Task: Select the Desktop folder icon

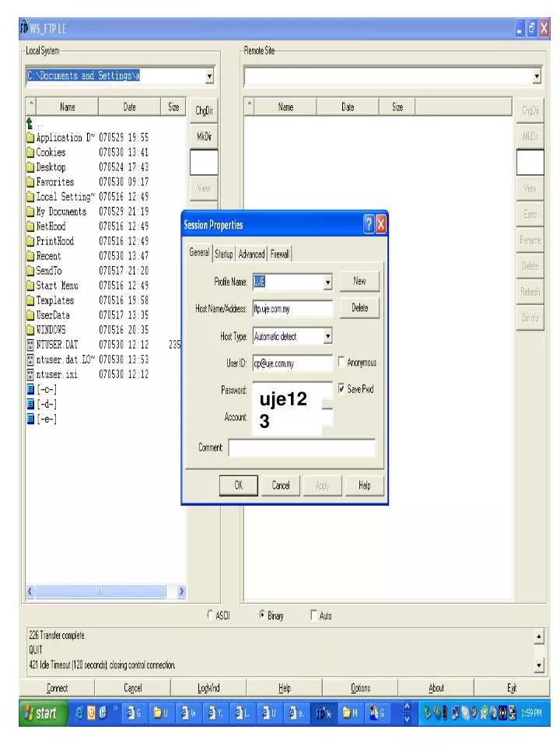Action: [x=30, y=168]
